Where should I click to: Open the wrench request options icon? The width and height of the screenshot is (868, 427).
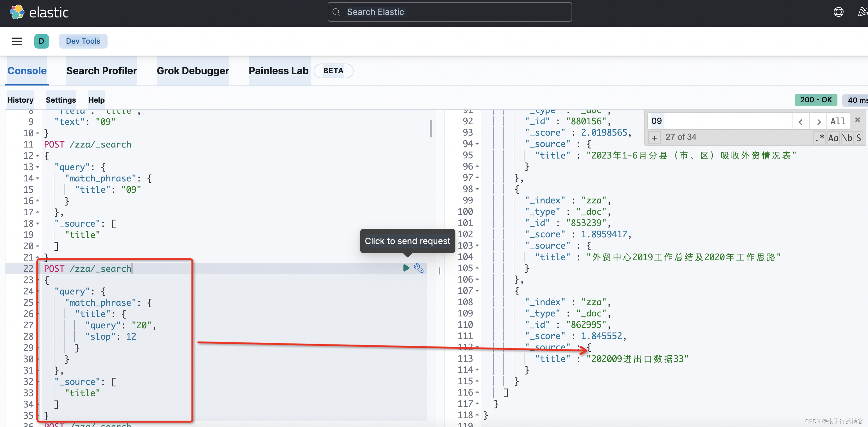tap(418, 268)
